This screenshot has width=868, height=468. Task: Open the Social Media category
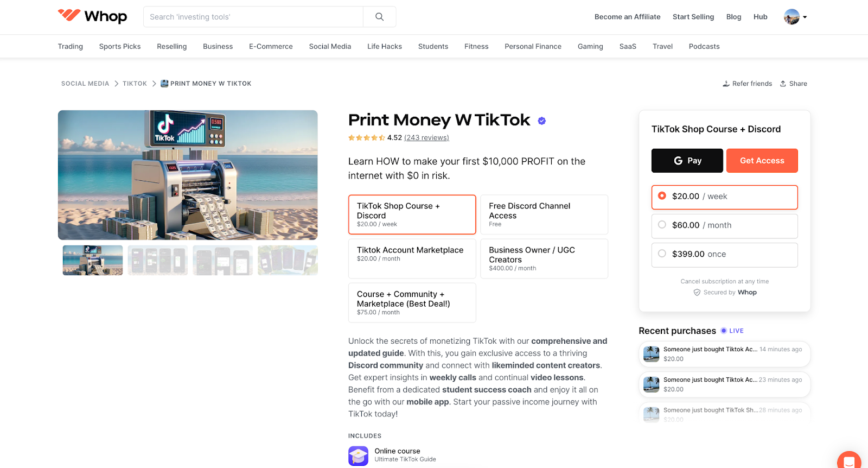click(330, 47)
